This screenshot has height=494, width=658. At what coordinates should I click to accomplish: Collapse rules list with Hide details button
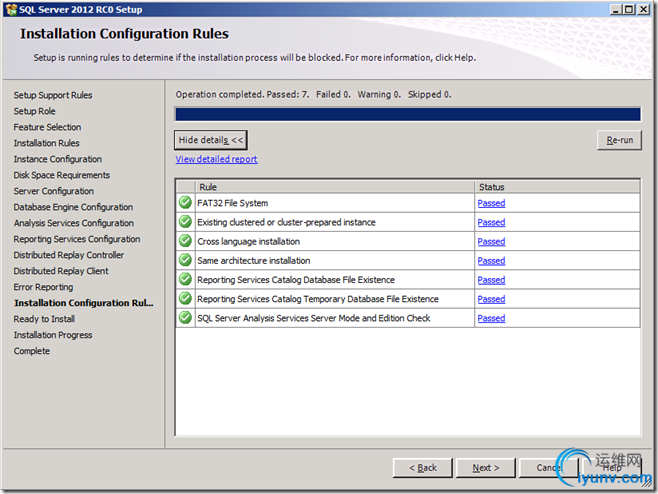click(211, 140)
